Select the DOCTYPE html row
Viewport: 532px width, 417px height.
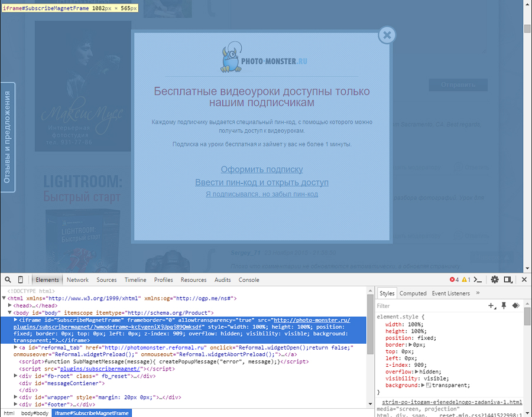[183, 291]
